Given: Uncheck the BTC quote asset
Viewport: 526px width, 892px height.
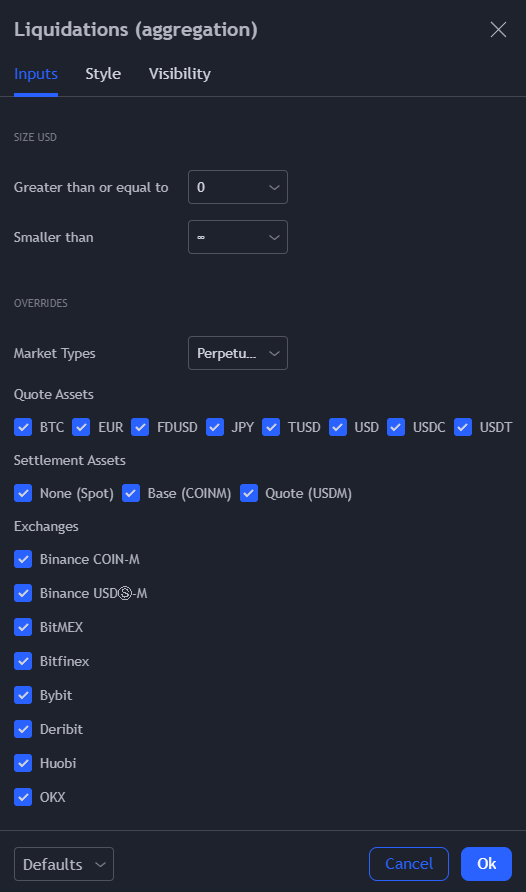Looking at the screenshot, I should (x=23, y=427).
